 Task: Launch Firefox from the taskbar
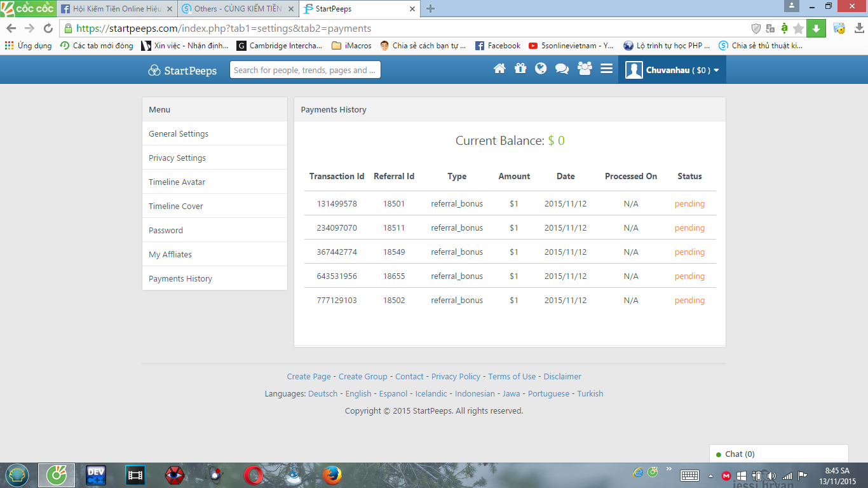point(332,475)
